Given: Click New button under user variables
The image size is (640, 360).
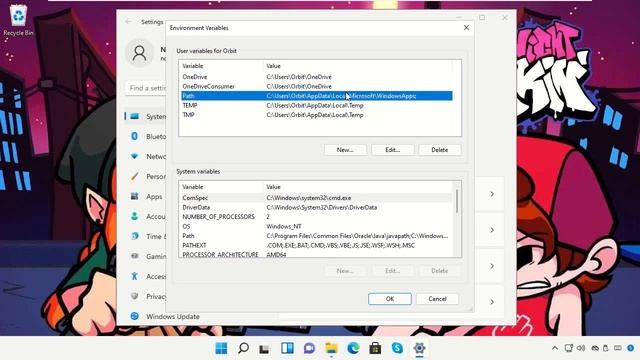Looking at the screenshot, I should pyautogui.click(x=345, y=150).
